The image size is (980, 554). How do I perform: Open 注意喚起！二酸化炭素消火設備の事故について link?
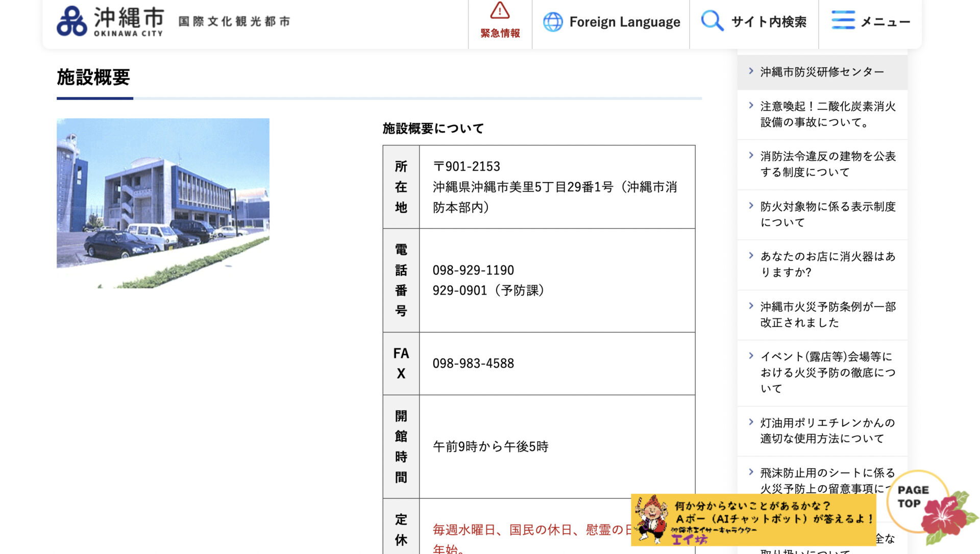point(827,114)
